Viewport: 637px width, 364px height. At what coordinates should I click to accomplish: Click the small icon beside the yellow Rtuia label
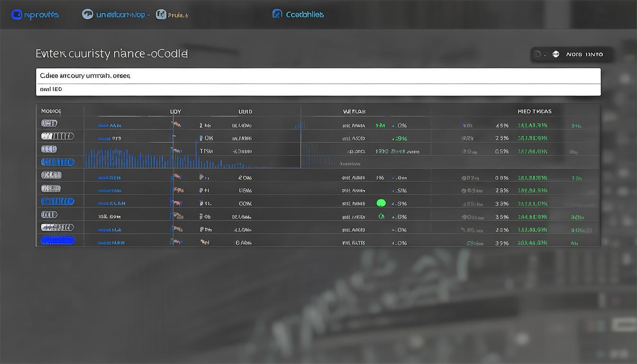(161, 15)
